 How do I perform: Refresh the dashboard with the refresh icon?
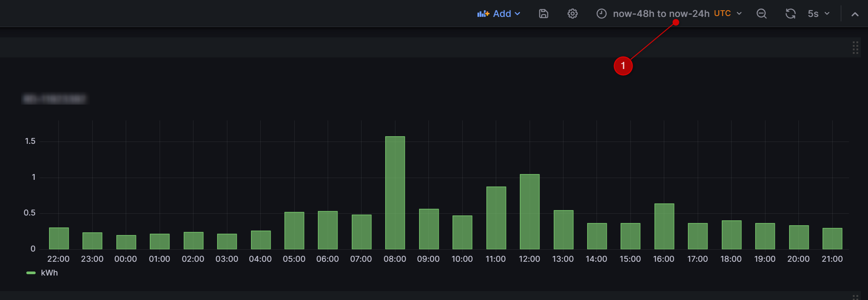click(790, 14)
